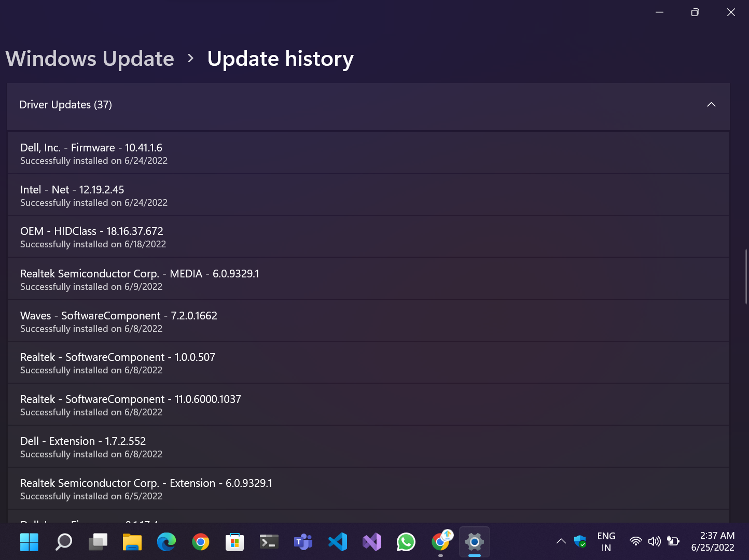Open the Chrome profile window with update badge

coord(441,542)
